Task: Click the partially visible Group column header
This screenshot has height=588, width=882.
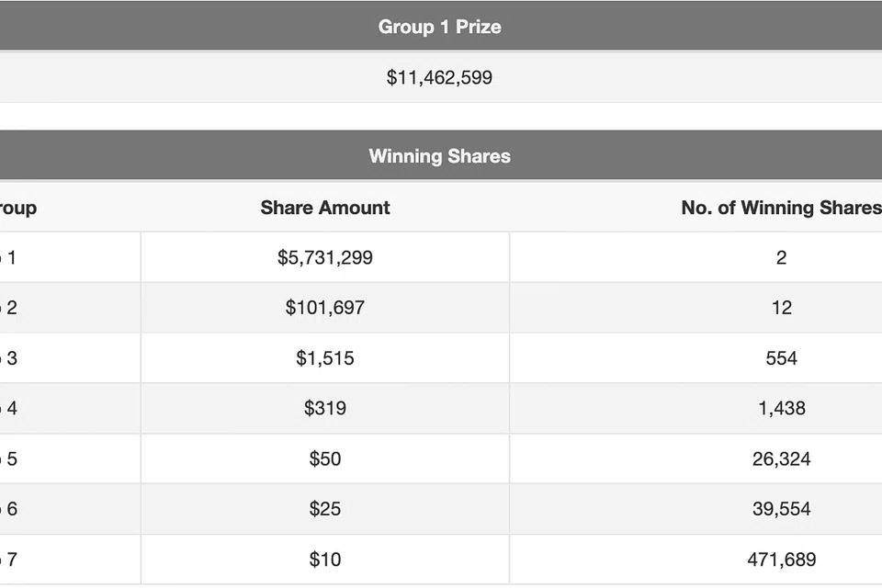Action: pyautogui.click(x=18, y=208)
